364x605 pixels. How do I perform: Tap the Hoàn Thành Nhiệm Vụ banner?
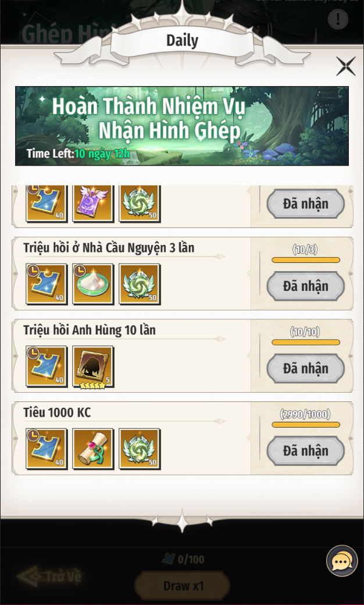[182, 126]
